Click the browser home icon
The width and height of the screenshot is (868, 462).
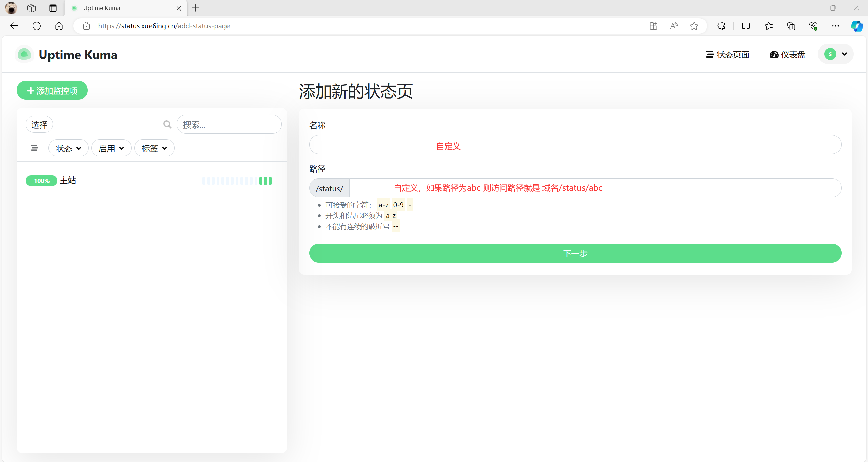click(59, 26)
